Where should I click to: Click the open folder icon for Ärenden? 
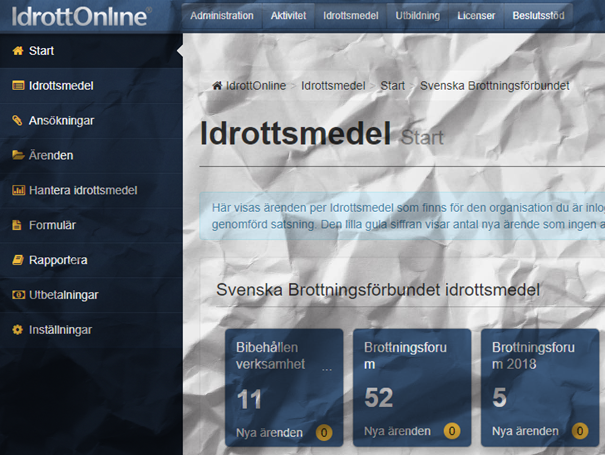(18, 155)
